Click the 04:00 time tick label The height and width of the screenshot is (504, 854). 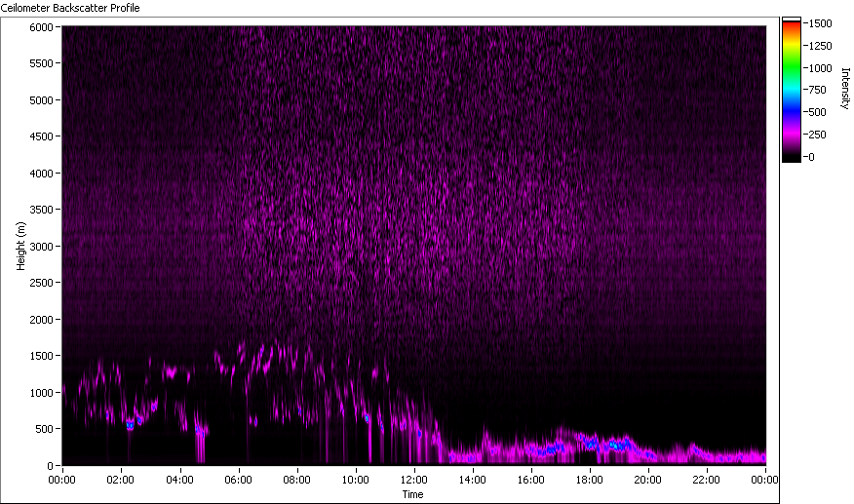click(179, 480)
